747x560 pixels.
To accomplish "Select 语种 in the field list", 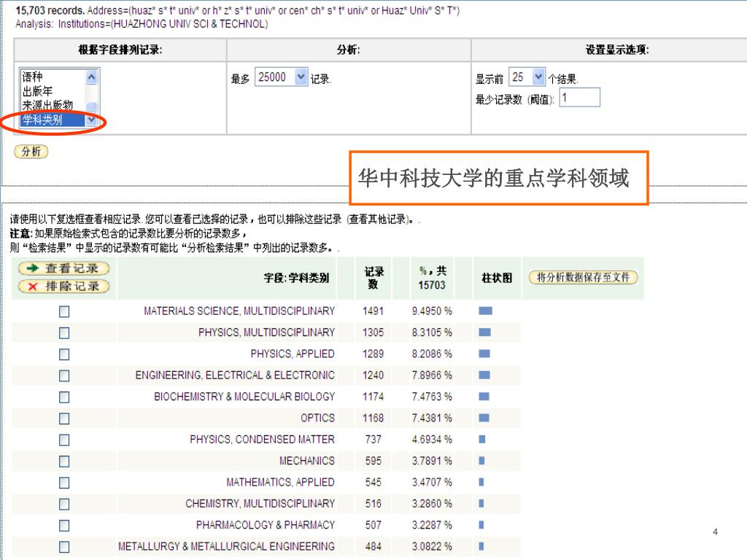I will [32, 77].
